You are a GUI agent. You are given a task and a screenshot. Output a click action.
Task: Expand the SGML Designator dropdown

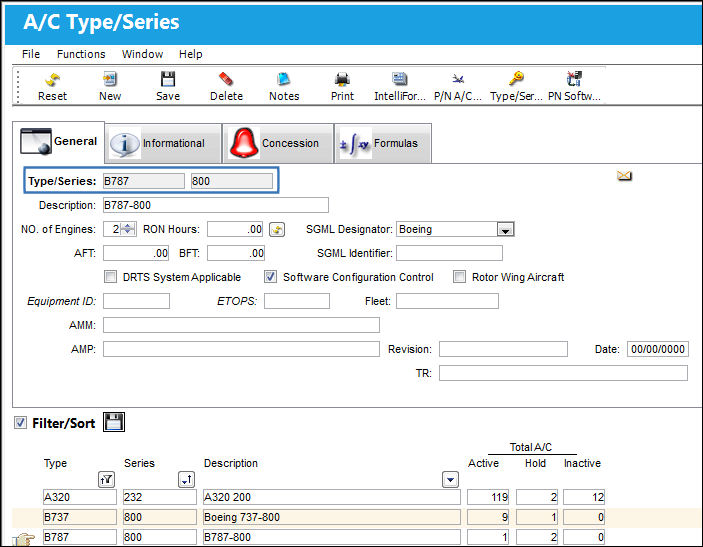click(505, 230)
